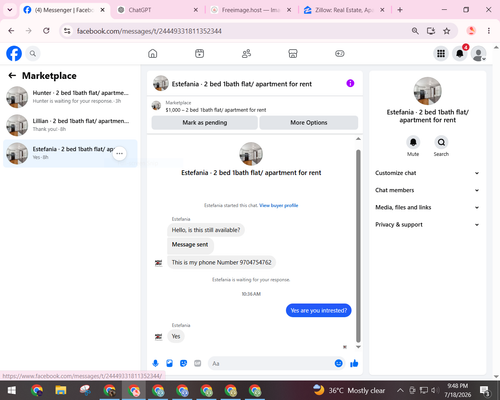This screenshot has height=400, width=500.
Task: Open the emoji picker in message box
Action: click(x=338, y=363)
